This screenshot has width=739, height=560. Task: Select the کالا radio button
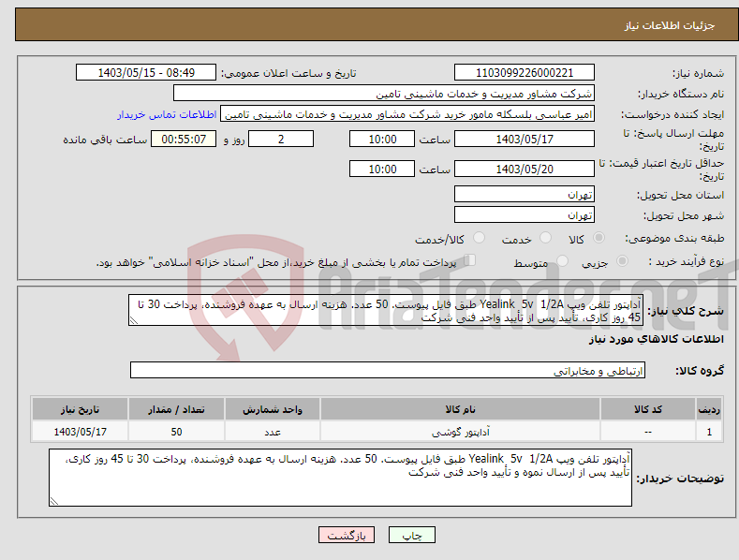tap(599, 238)
